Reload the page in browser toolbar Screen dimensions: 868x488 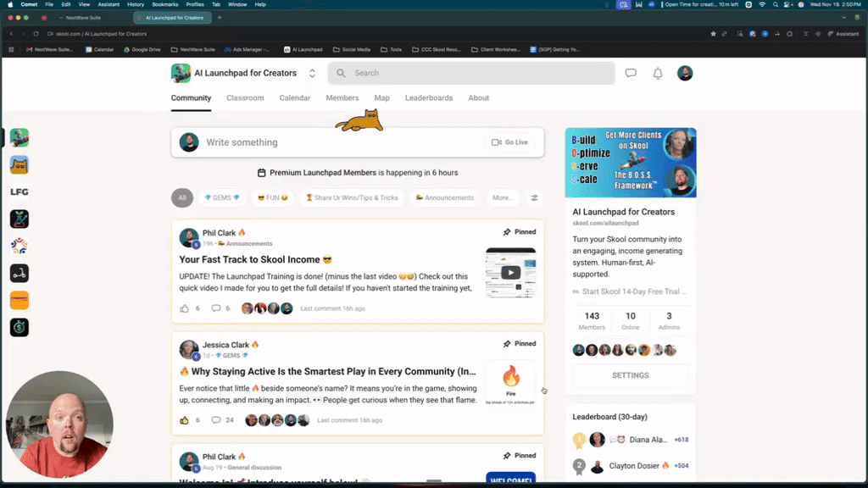pos(36,34)
